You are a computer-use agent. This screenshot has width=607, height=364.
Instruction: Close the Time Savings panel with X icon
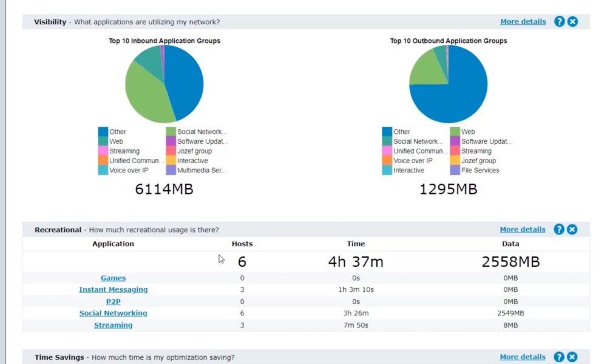[x=572, y=357]
